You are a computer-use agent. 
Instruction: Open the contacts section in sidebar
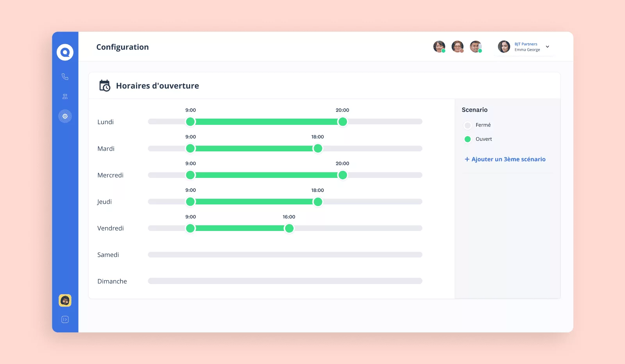click(x=65, y=96)
